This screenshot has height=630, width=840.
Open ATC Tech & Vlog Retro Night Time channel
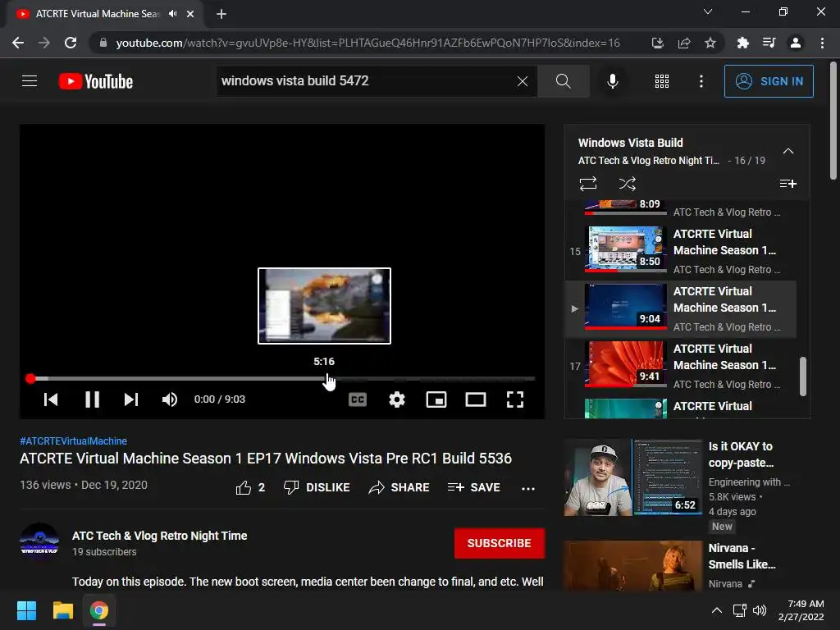click(x=160, y=536)
